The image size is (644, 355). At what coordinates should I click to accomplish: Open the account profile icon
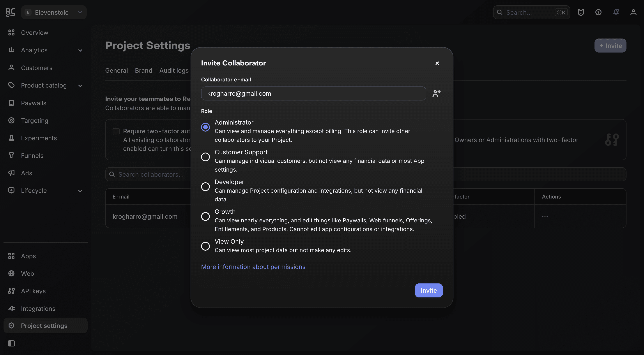pos(633,12)
